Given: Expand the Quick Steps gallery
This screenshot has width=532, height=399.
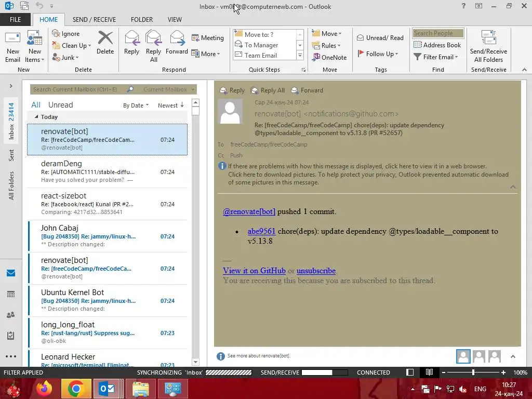Looking at the screenshot, I should pyautogui.click(x=300, y=55).
